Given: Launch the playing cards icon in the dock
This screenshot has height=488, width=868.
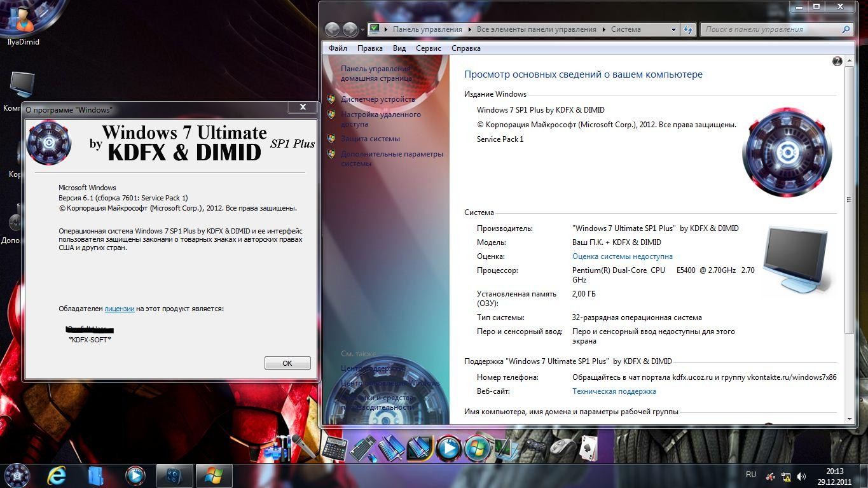Looking at the screenshot, I should [x=589, y=448].
